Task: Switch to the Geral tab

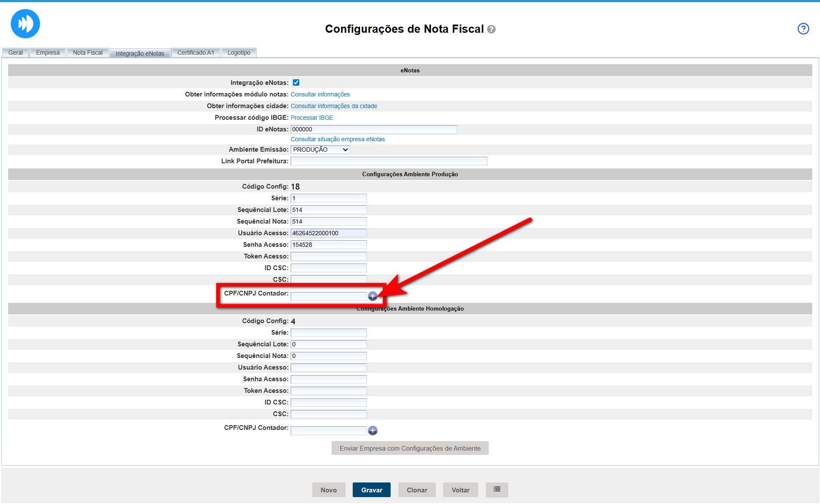Action: (16, 53)
